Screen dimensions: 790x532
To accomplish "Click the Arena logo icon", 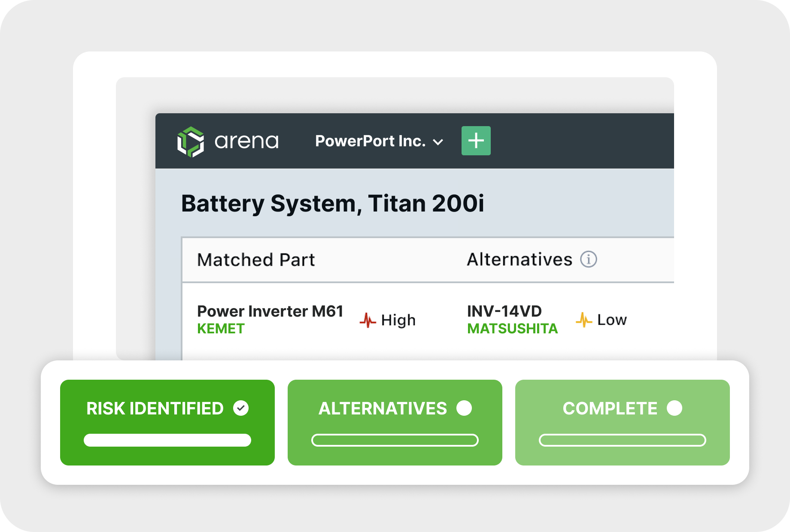I will (x=190, y=142).
